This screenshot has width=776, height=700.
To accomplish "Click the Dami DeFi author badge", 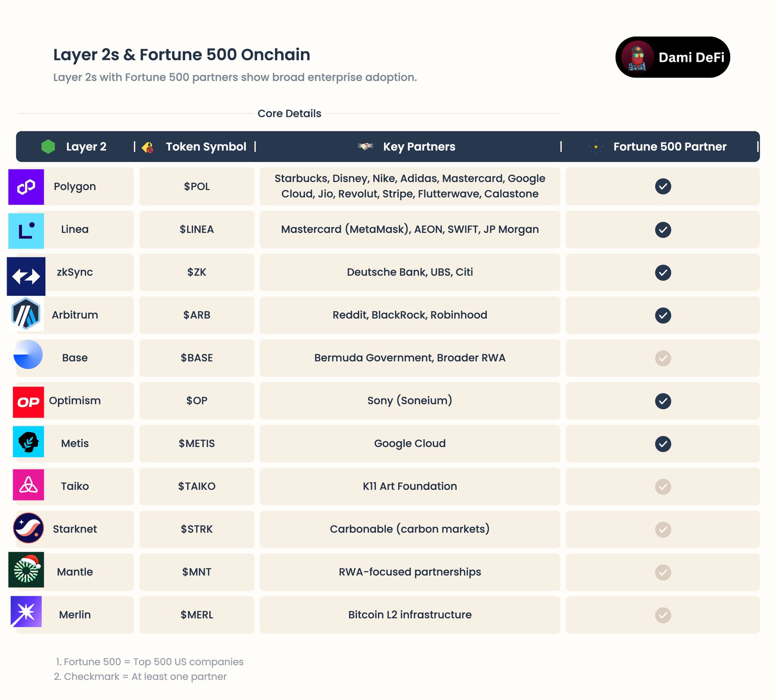I will [x=673, y=57].
